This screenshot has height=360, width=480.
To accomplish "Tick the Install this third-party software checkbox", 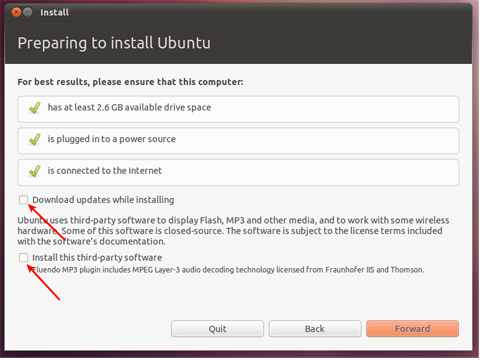I will (x=23, y=257).
